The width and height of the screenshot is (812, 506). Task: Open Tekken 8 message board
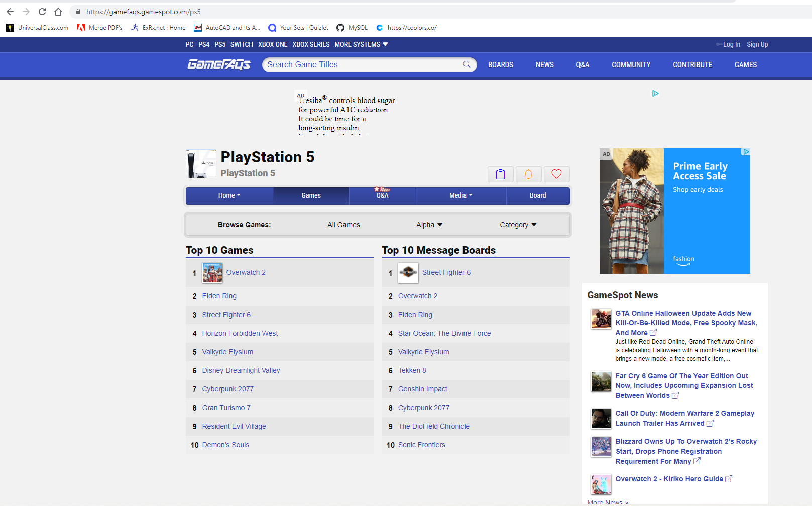[412, 370]
